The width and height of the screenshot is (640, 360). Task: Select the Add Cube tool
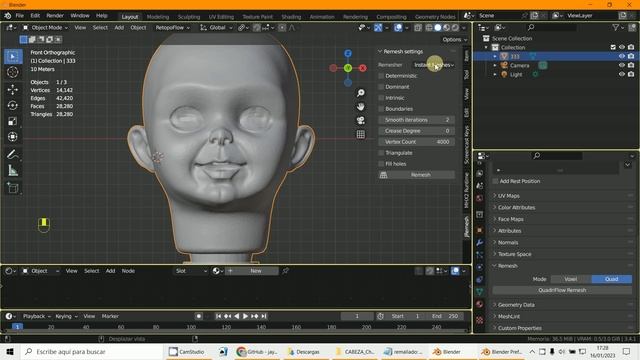pyautogui.click(x=13, y=188)
